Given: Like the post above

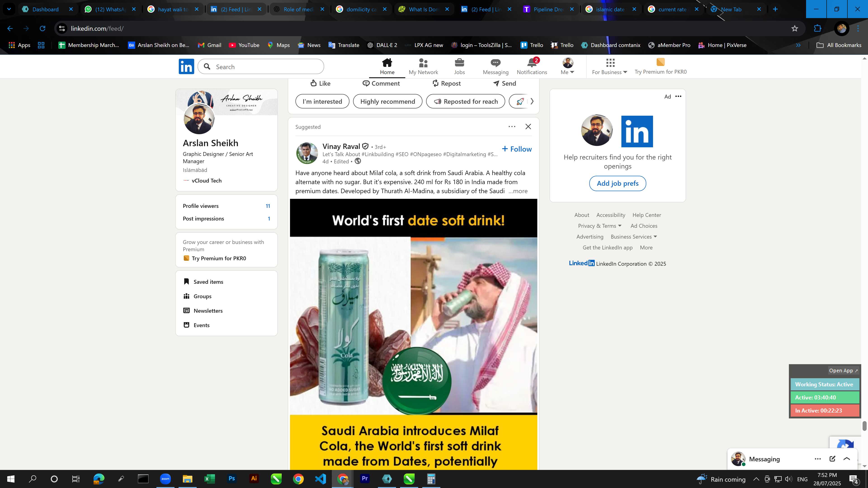Looking at the screenshot, I should pyautogui.click(x=320, y=83).
